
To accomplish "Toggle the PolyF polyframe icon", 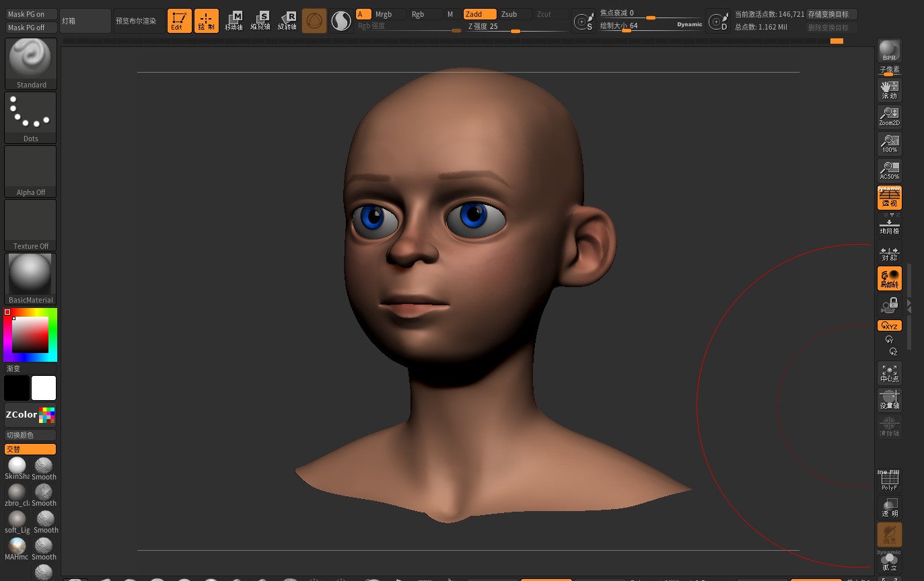I will point(890,481).
